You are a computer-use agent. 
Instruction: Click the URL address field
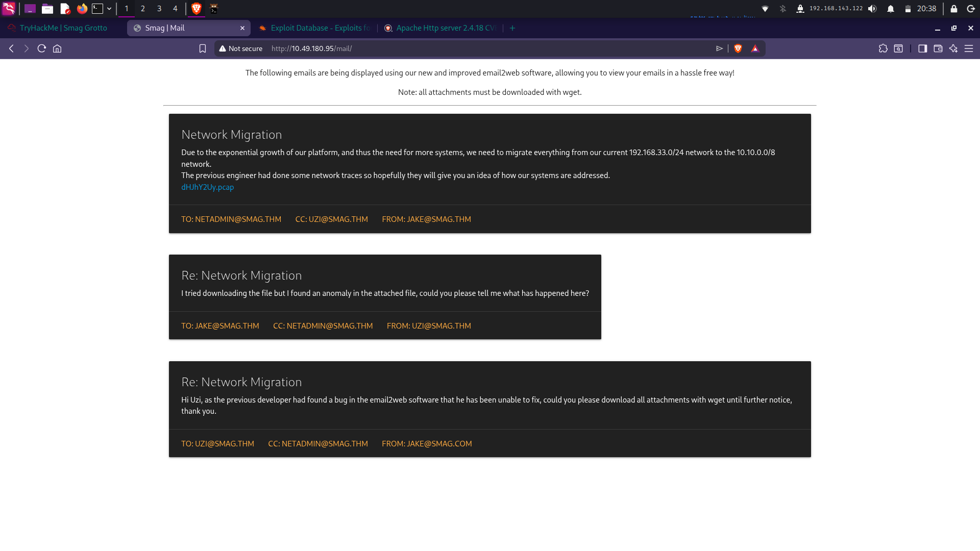pyautogui.click(x=490, y=48)
